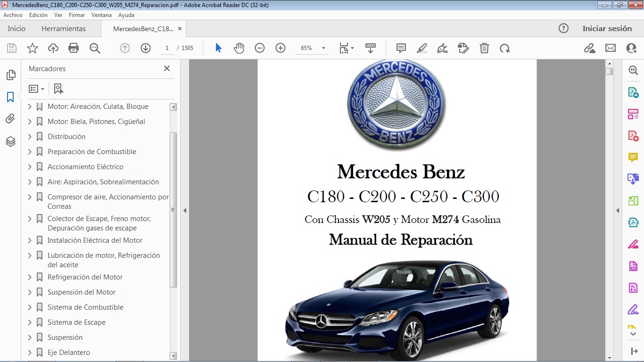Open the Marcadores options menu
Screen dimensions: 644x362
[36, 89]
